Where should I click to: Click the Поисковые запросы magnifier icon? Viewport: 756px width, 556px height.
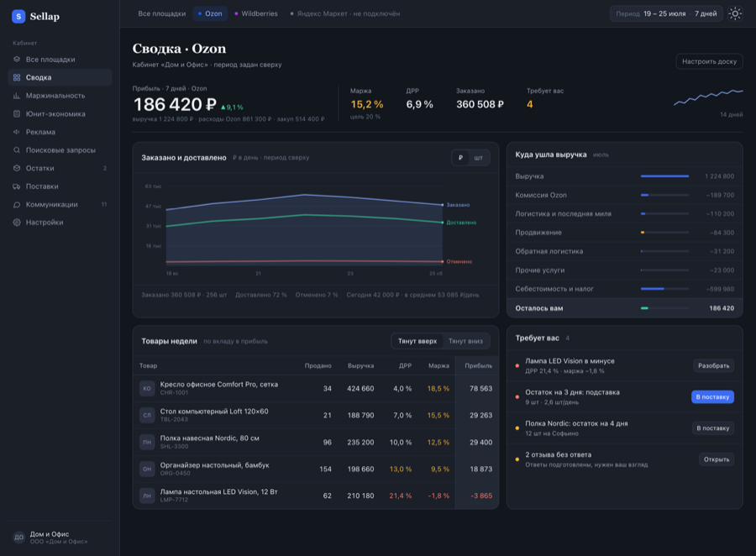point(17,150)
